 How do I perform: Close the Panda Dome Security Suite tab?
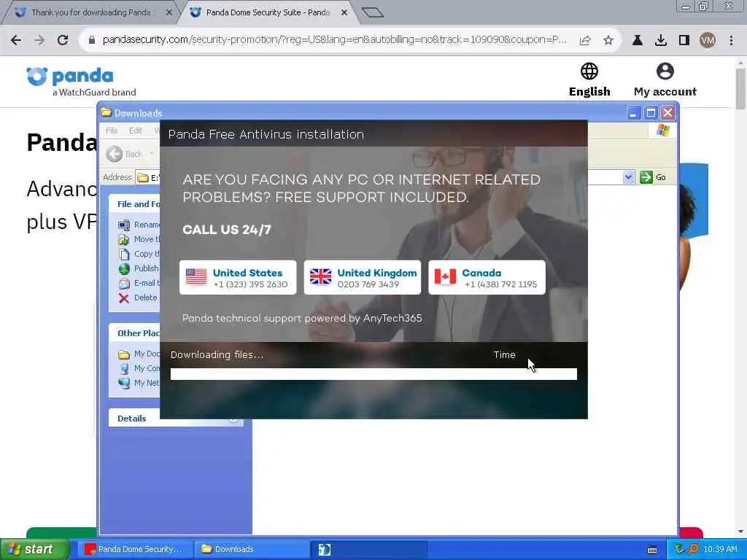coord(344,12)
